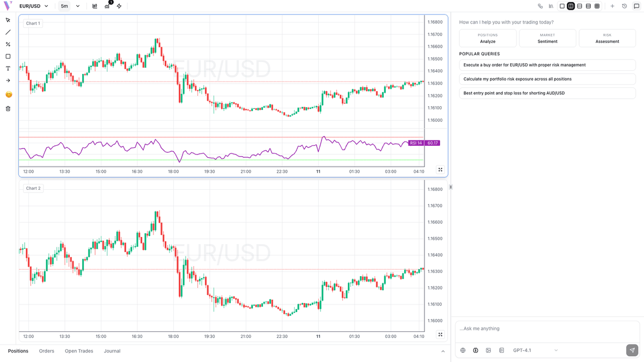The width and height of the screenshot is (644, 362).
Task: Switch to the Orders tab
Action: (46, 351)
